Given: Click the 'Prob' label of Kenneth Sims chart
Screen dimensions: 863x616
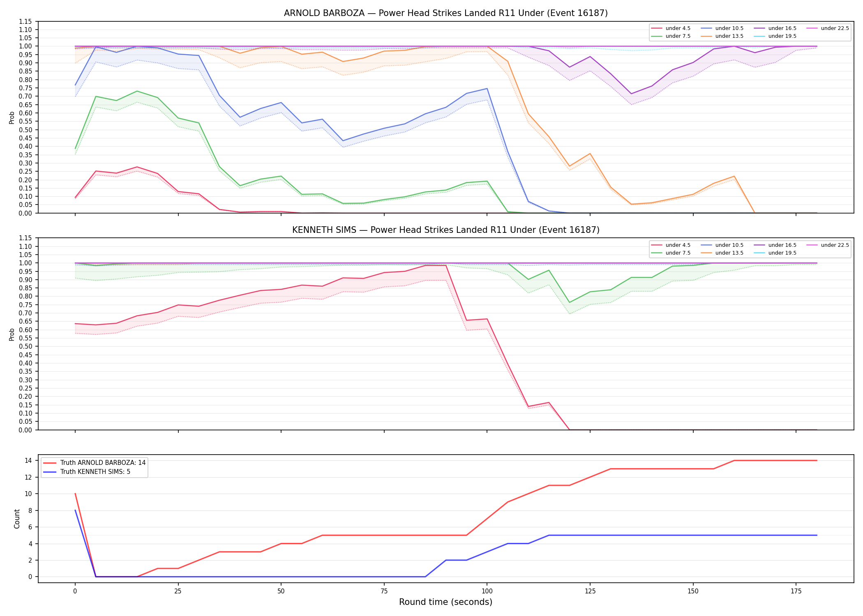Looking at the screenshot, I should tap(12, 334).
